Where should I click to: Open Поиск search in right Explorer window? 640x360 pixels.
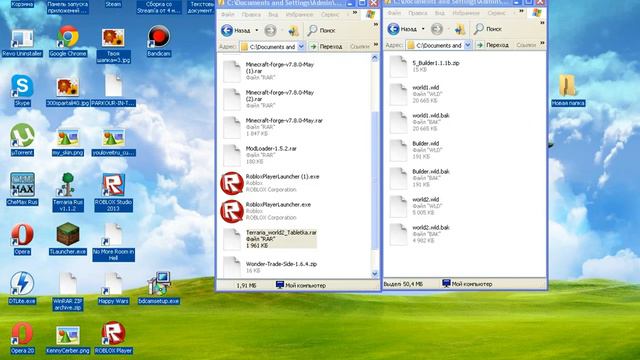[488, 29]
